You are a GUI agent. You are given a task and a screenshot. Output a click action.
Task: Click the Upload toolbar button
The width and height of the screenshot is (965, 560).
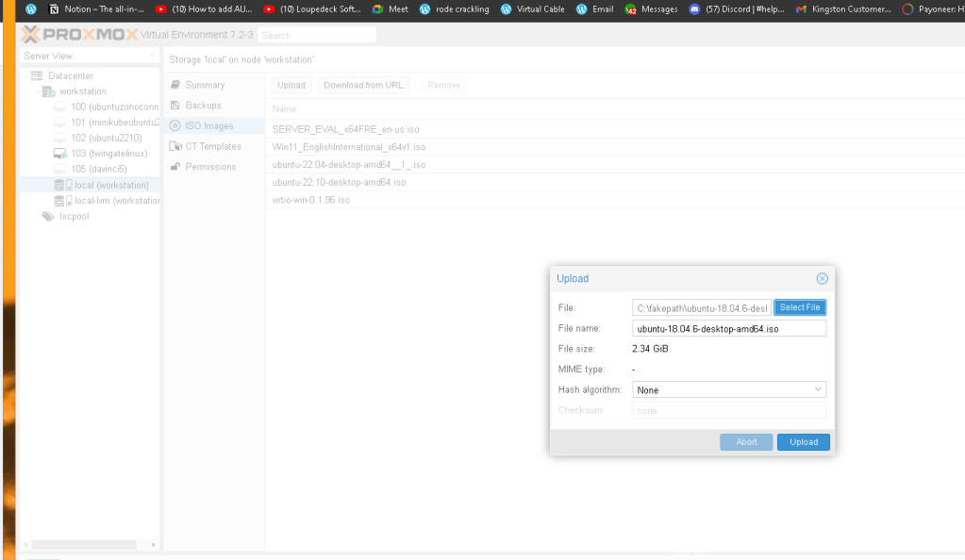291,85
